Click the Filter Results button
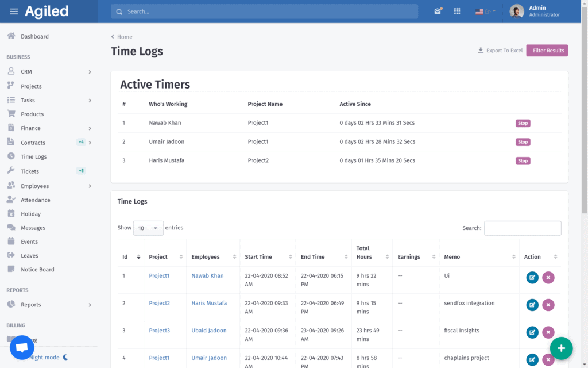Image resolution: width=588 pixels, height=368 pixels. 547,51
